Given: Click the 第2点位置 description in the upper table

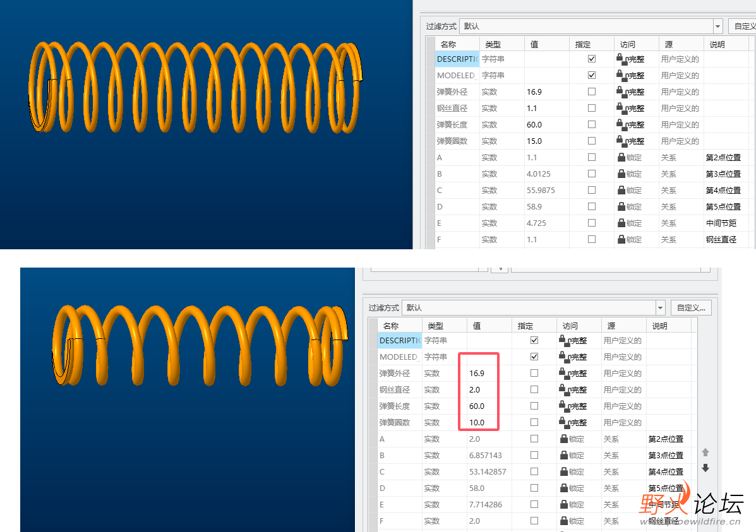Looking at the screenshot, I should click(x=723, y=157).
